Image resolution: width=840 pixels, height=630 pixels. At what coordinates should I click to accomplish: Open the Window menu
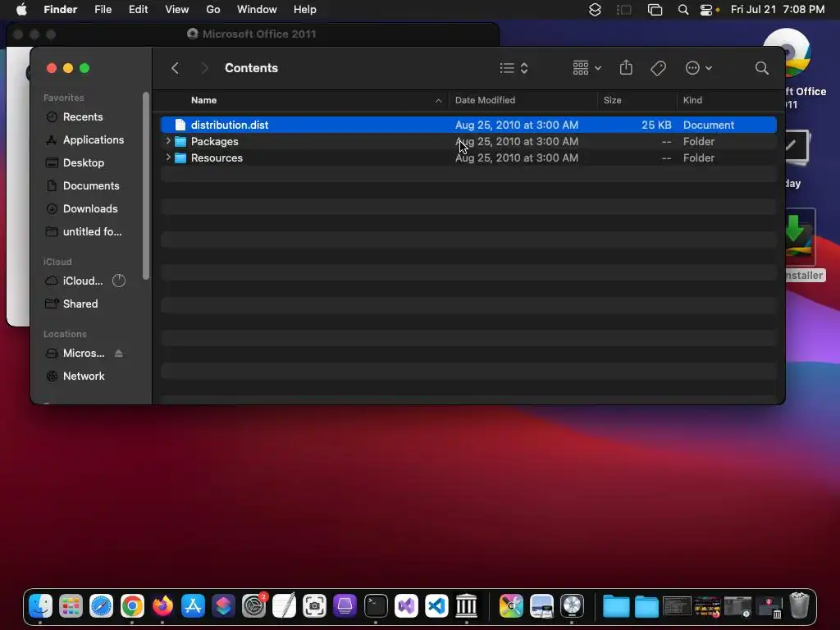(257, 10)
